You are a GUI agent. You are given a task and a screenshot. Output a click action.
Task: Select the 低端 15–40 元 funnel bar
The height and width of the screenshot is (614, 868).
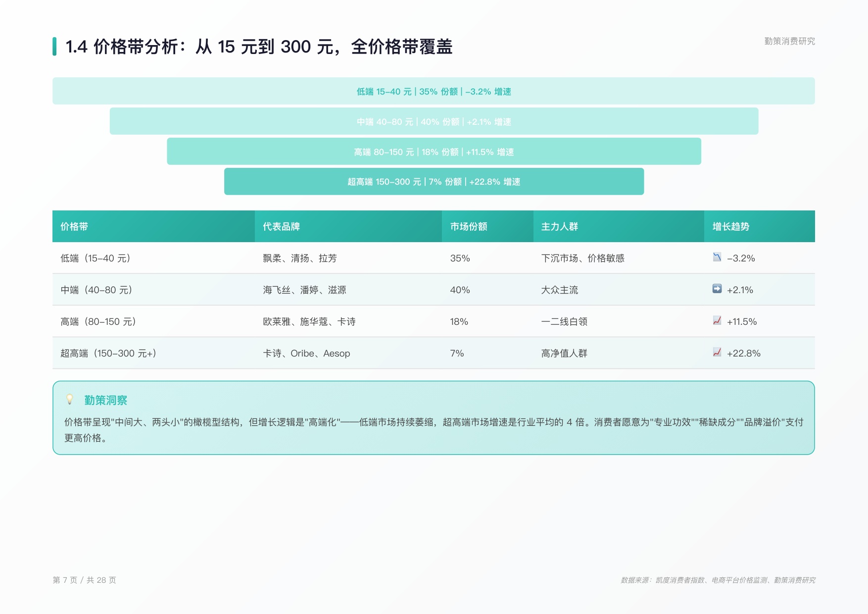point(434,91)
